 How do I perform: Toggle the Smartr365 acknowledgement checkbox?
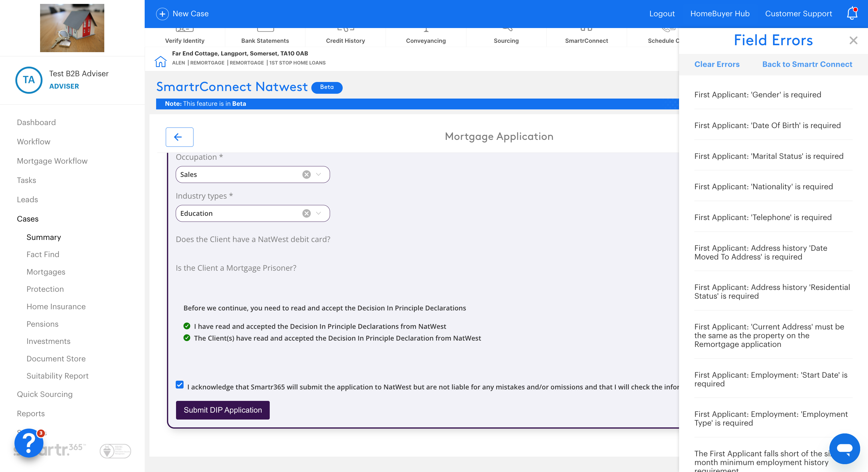[180, 385]
